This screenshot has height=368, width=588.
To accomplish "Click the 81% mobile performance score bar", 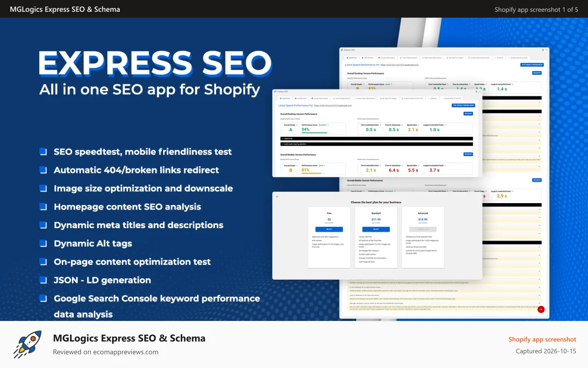I will point(314,173).
